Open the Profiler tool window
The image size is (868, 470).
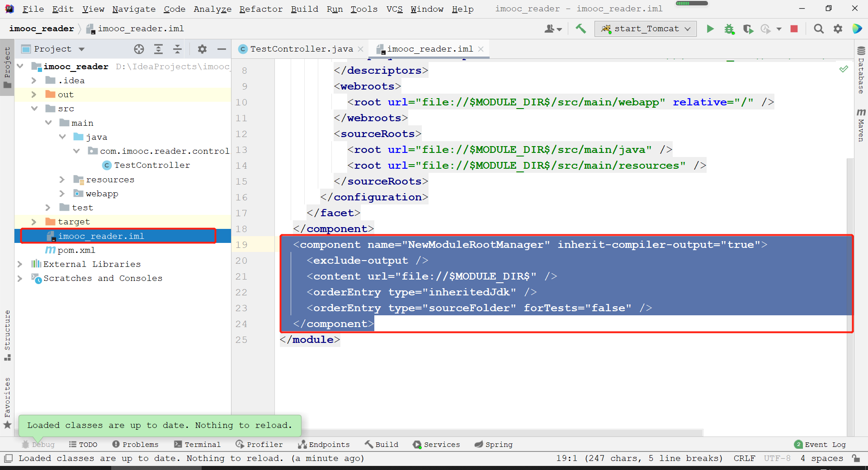(259, 444)
